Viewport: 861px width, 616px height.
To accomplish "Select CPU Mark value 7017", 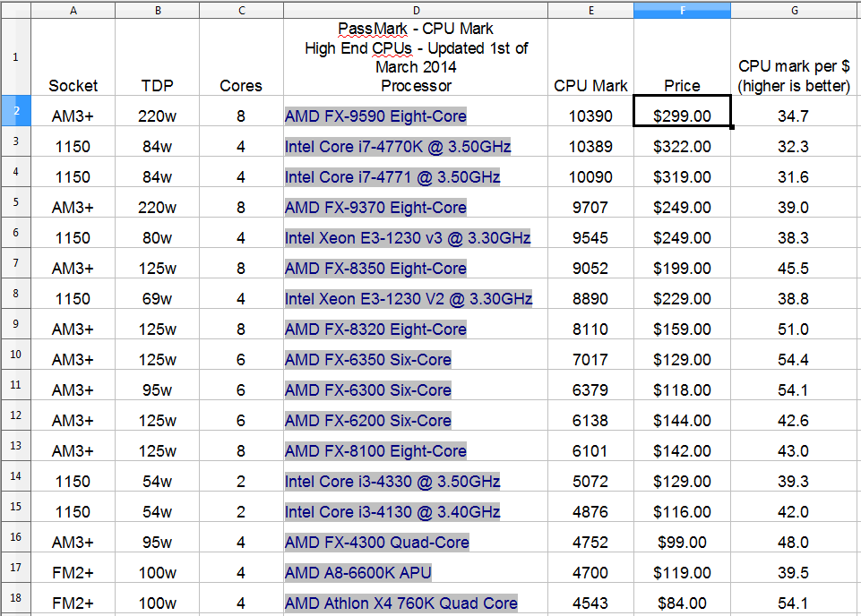I will click(x=590, y=355).
